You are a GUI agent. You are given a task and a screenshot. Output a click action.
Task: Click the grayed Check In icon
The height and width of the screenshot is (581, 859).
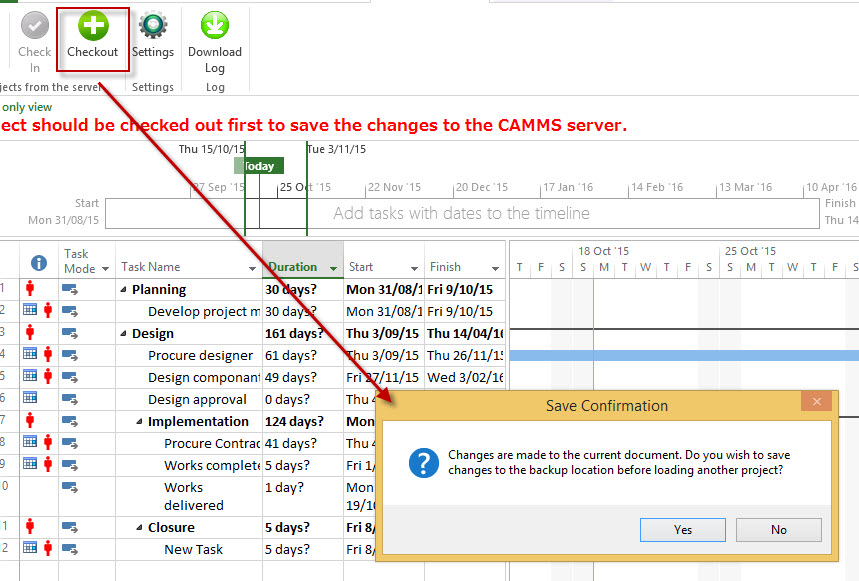[34, 27]
